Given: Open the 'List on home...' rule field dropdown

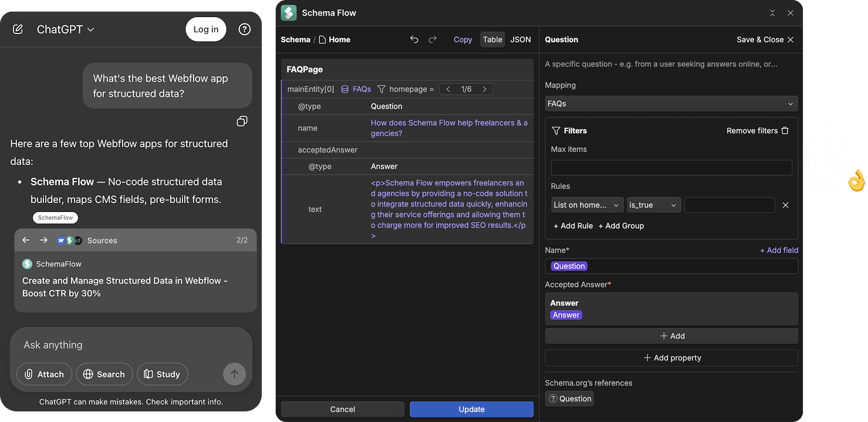Looking at the screenshot, I should pyautogui.click(x=587, y=205).
